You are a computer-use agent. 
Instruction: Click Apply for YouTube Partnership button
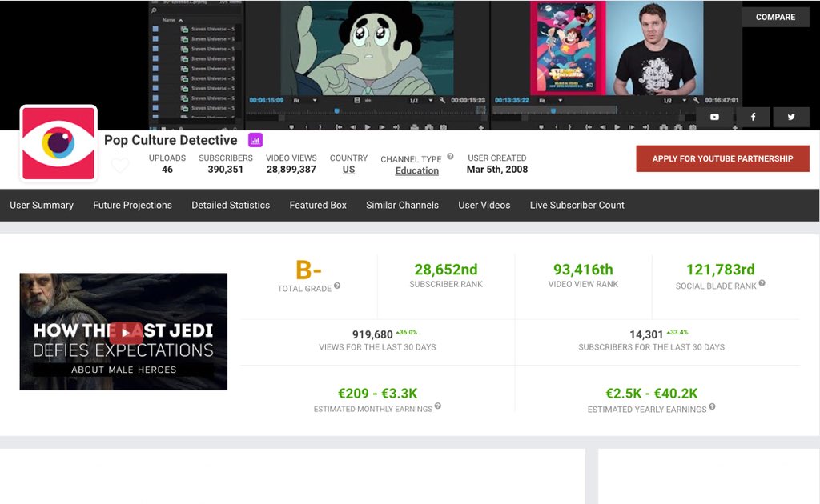click(x=723, y=158)
